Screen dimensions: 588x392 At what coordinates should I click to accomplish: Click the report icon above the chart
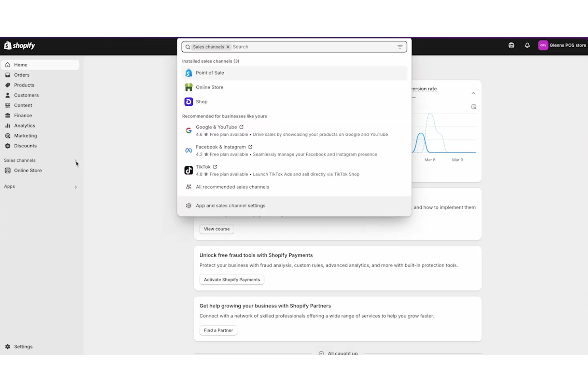click(474, 107)
